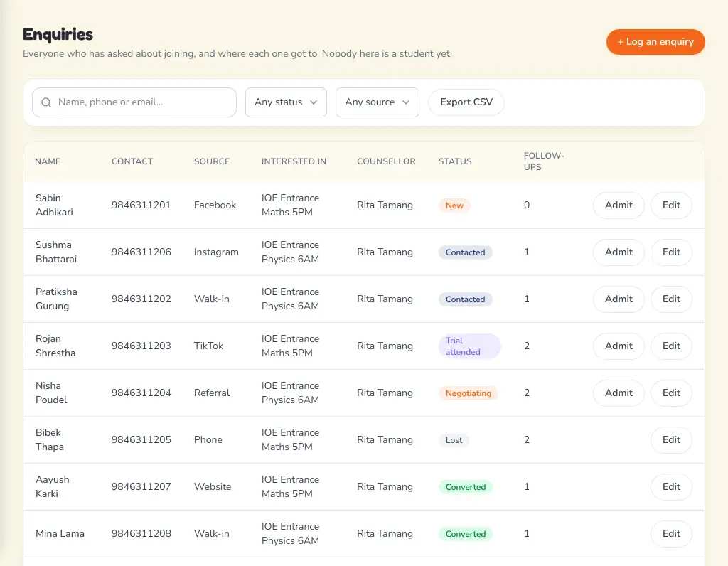Open the Any status dropdown
The width and height of the screenshot is (728, 566).
(x=286, y=102)
